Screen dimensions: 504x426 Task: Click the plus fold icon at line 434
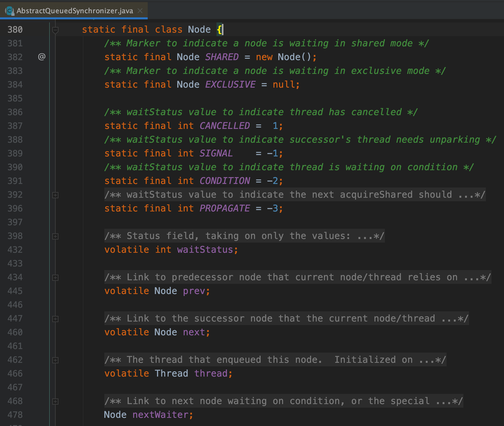(55, 277)
